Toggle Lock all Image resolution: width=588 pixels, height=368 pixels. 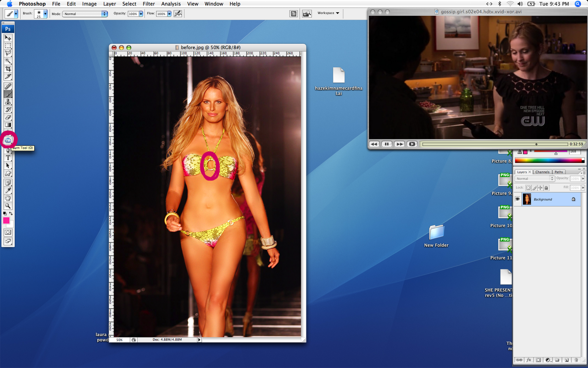tap(546, 188)
